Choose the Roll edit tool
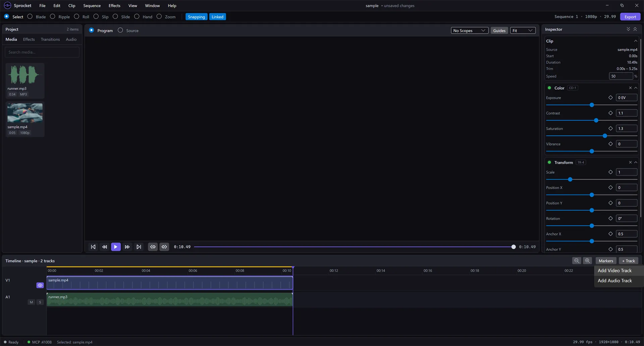 82,17
